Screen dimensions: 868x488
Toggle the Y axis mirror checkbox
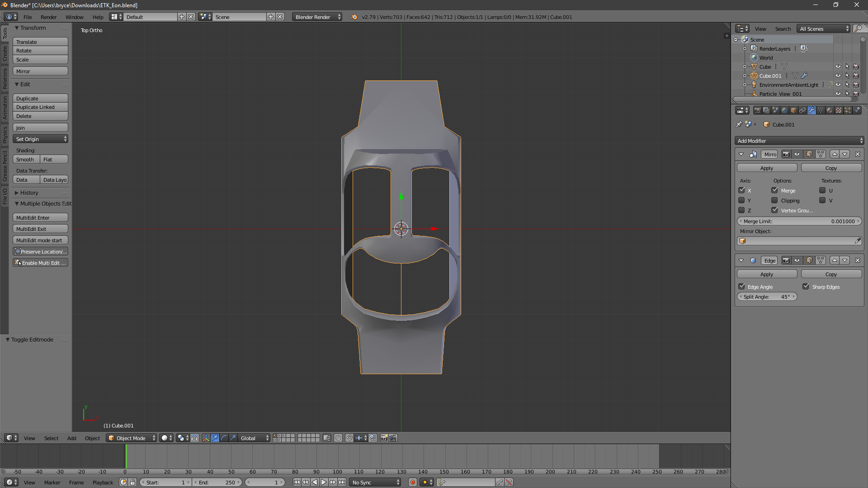click(741, 200)
